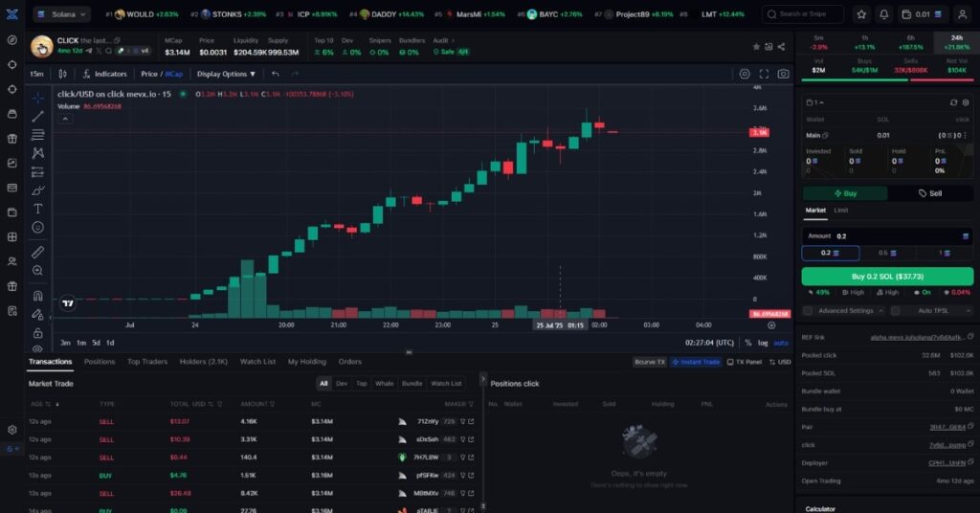The height and width of the screenshot is (513, 980).
Task: Open the Fibonacci retracement tools
Action: (x=38, y=134)
